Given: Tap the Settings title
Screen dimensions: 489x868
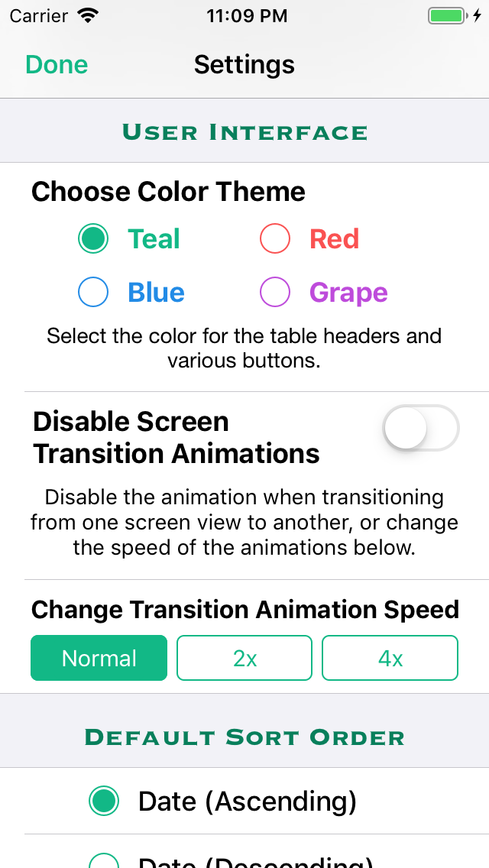Looking at the screenshot, I should pyautogui.click(x=244, y=65).
